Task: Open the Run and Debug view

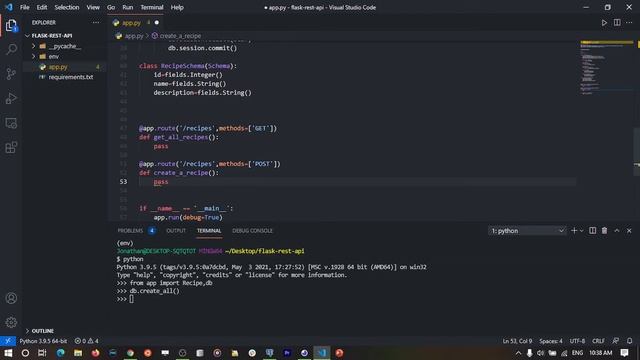Action: click(x=11, y=98)
